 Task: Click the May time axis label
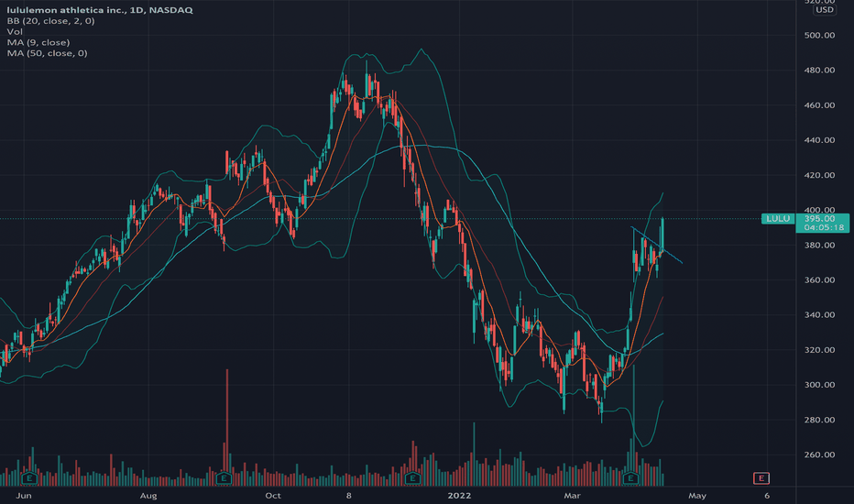click(x=697, y=496)
